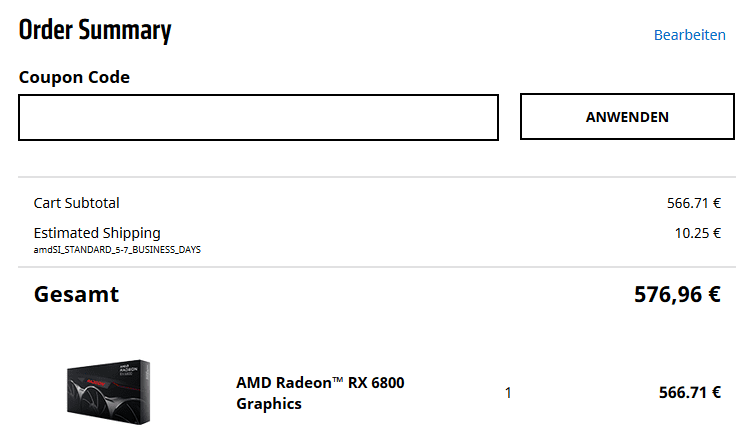Click the 566.71 € product line price
The width and height of the screenshot is (751, 446).
[690, 392]
